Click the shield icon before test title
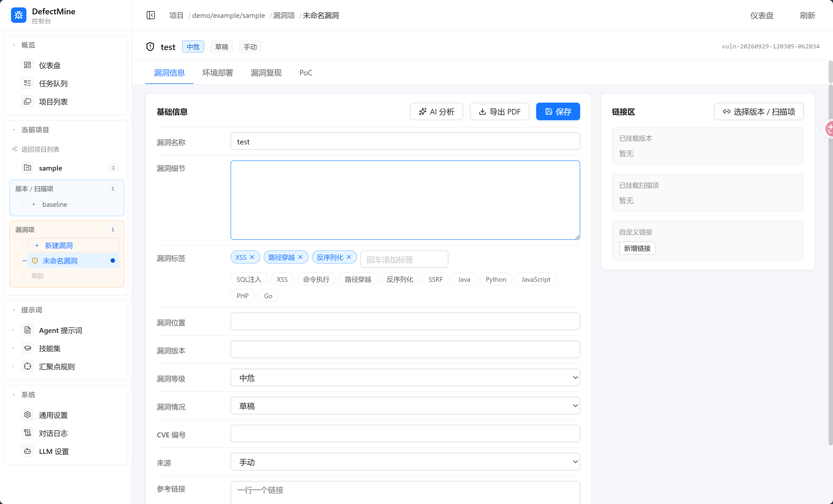This screenshot has width=833, height=504. 150,47
